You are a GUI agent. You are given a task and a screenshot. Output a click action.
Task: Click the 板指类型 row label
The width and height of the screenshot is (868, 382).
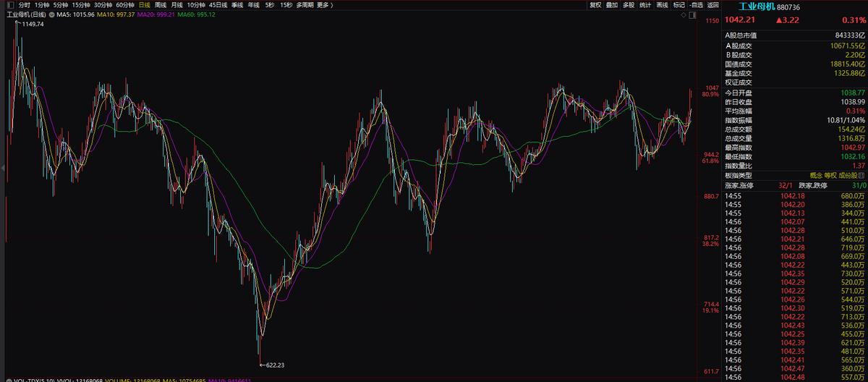739,176
